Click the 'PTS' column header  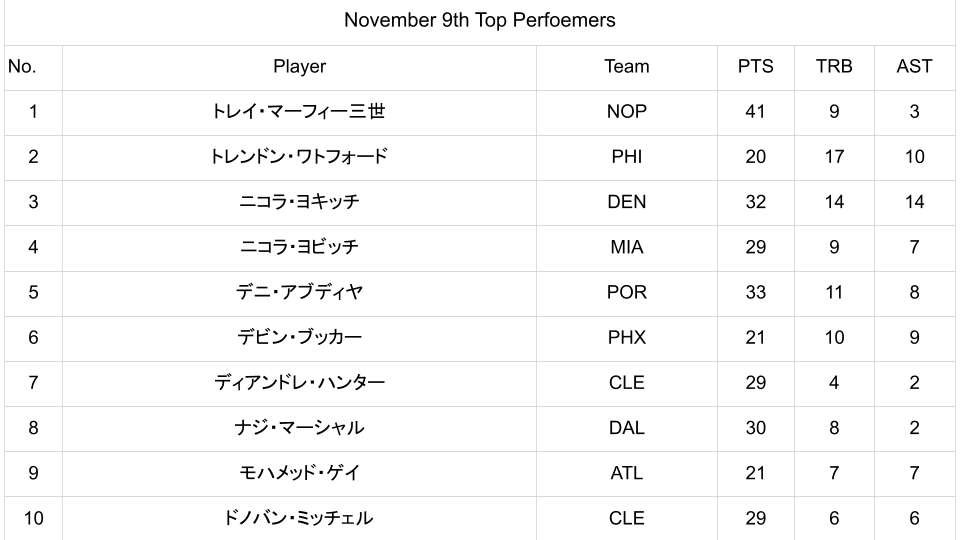tap(755, 67)
